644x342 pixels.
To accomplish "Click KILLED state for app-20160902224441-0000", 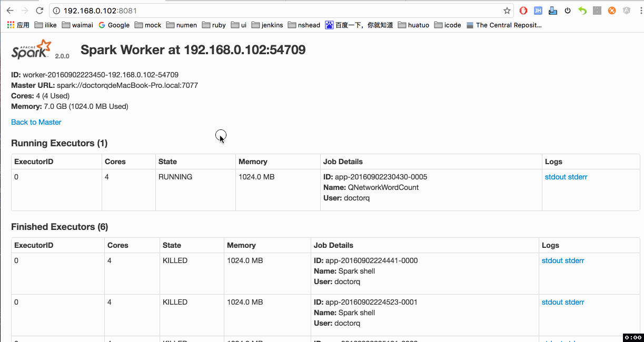I will tap(175, 260).
